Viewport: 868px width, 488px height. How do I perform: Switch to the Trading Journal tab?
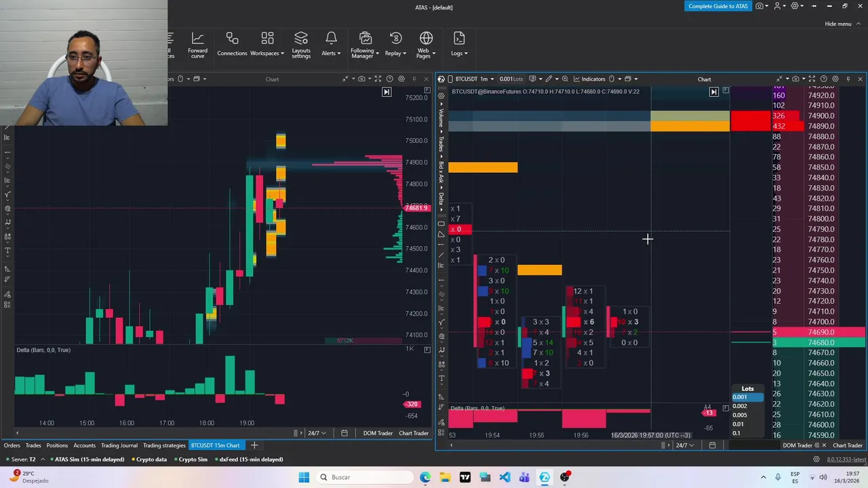pos(119,445)
